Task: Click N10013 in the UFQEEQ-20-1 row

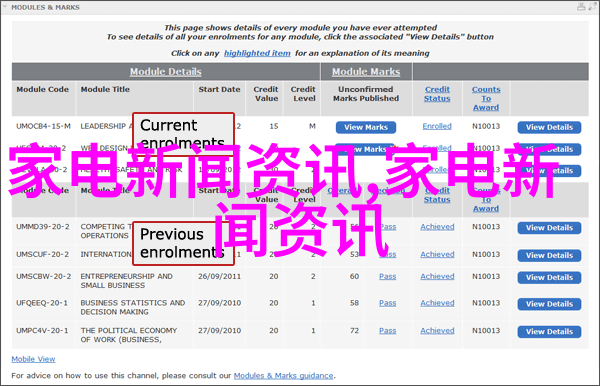Action: tap(486, 303)
